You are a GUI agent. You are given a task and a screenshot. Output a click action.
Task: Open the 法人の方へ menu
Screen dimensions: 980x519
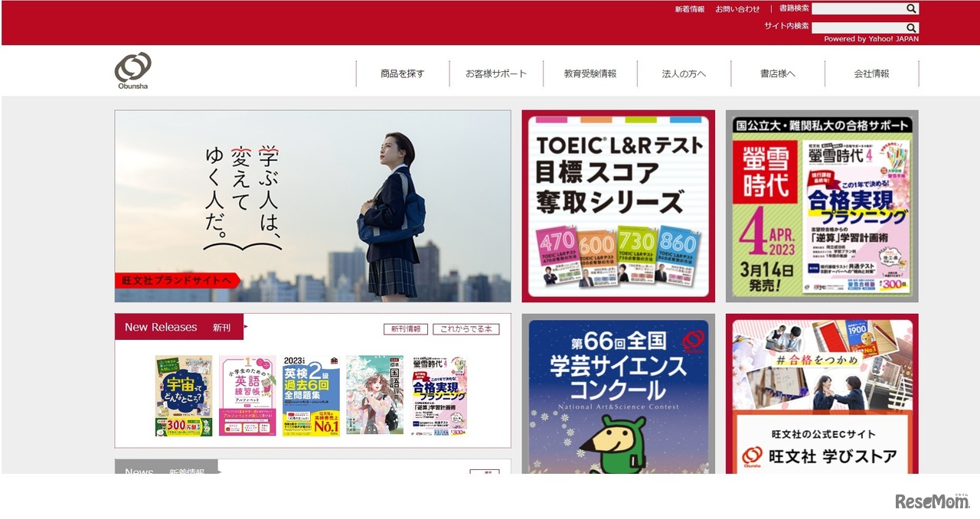684,73
